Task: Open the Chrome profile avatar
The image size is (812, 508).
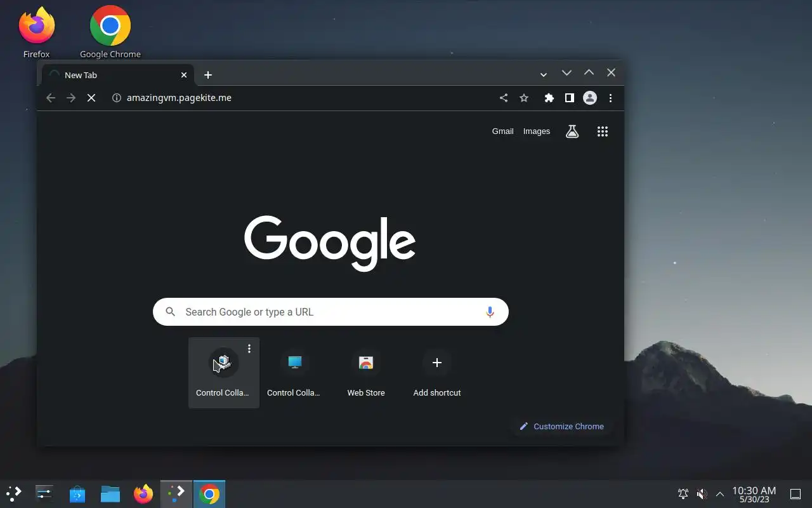Action: pyautogui.click(x=590, y=98)
